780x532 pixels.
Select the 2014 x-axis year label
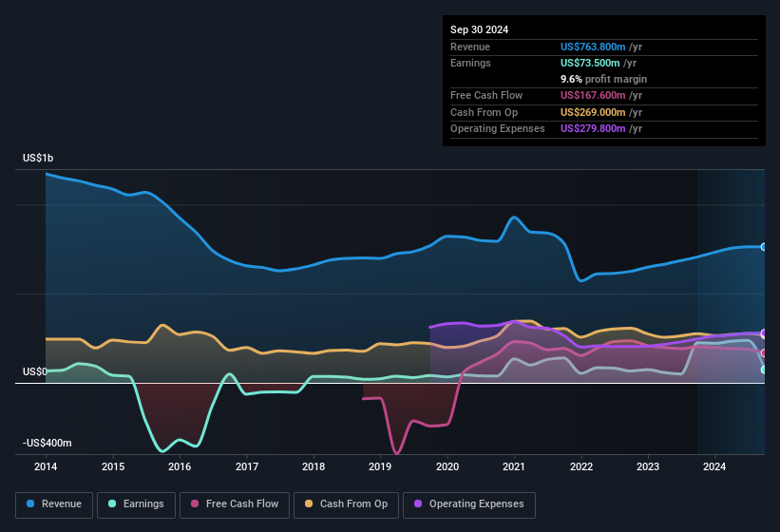[46, 466]
